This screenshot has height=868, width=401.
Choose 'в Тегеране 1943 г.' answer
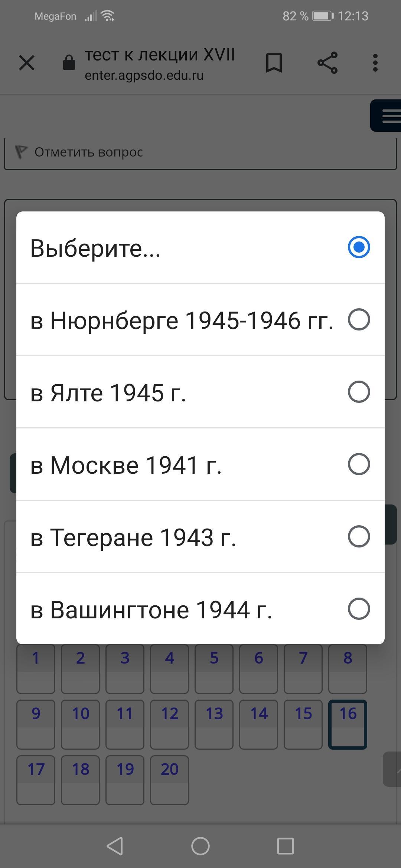coord(359,537)
